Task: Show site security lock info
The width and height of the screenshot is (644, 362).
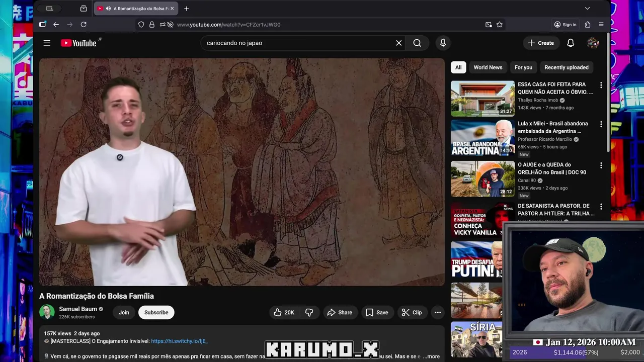Action: pyautogui.click(x=151, y=25)
